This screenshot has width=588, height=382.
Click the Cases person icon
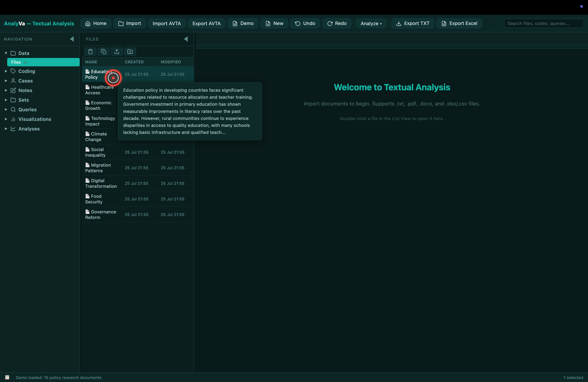coord(13,81)
